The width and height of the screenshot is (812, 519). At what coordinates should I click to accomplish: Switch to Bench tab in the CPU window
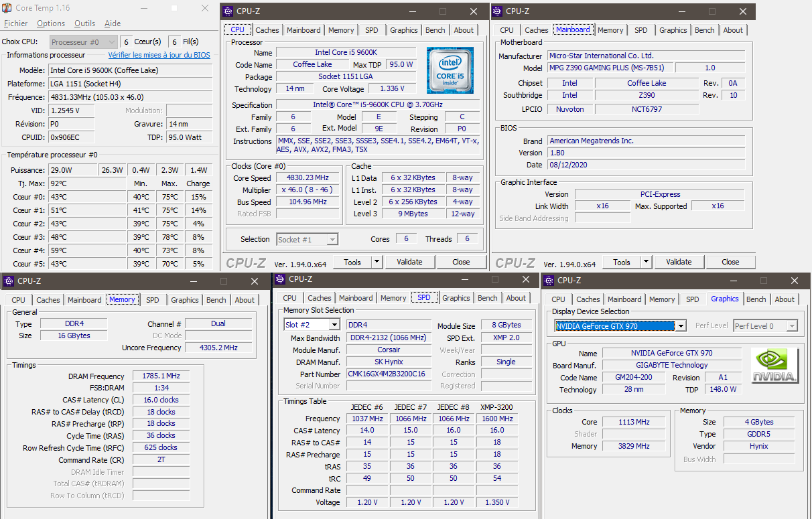[x=435, y=30]
